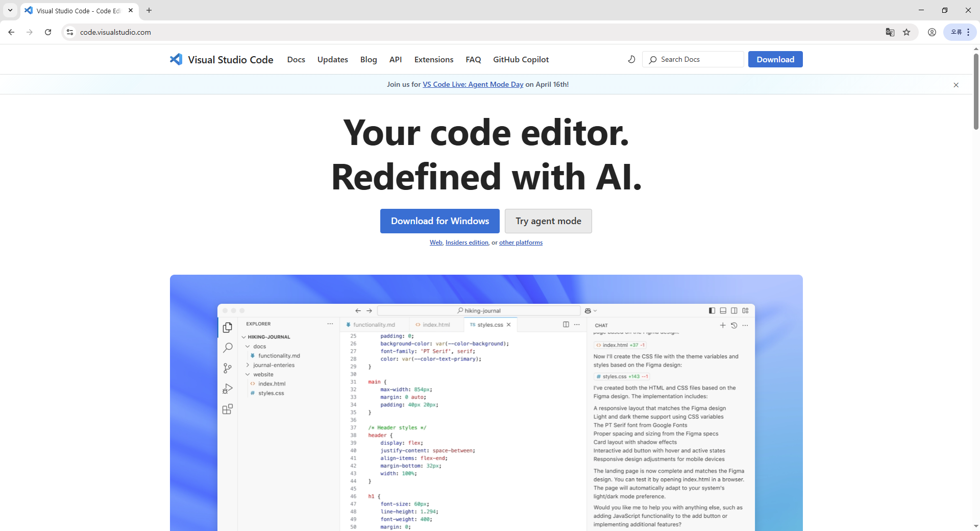Select index.html in explorer tree
This screenshot has height=531, width=980.
pyautogui.click(x=272, y=384)
